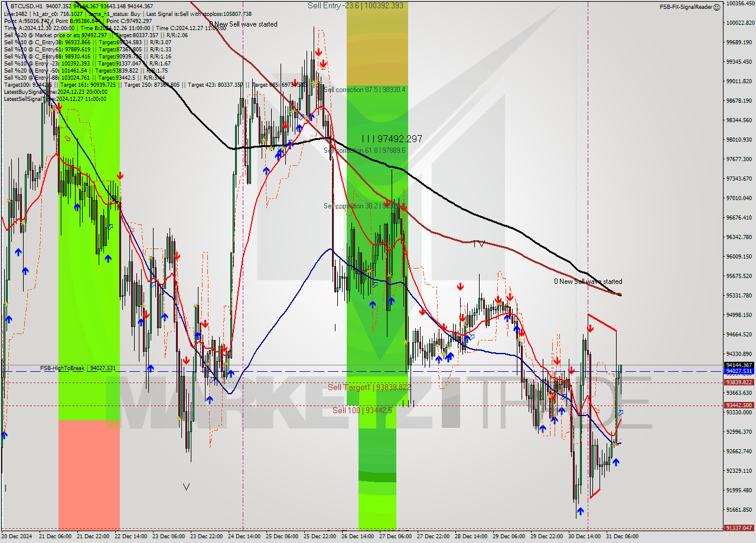Select the Sell correction 87.5 | 98930.4 label
This screenshot has height=543, width=756.
tap(364, 90)
